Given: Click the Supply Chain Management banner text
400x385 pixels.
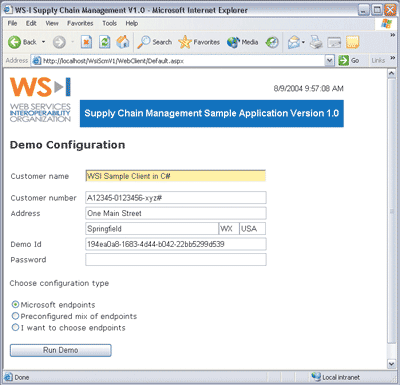Looking at the screenshot, I should (212, 113).
